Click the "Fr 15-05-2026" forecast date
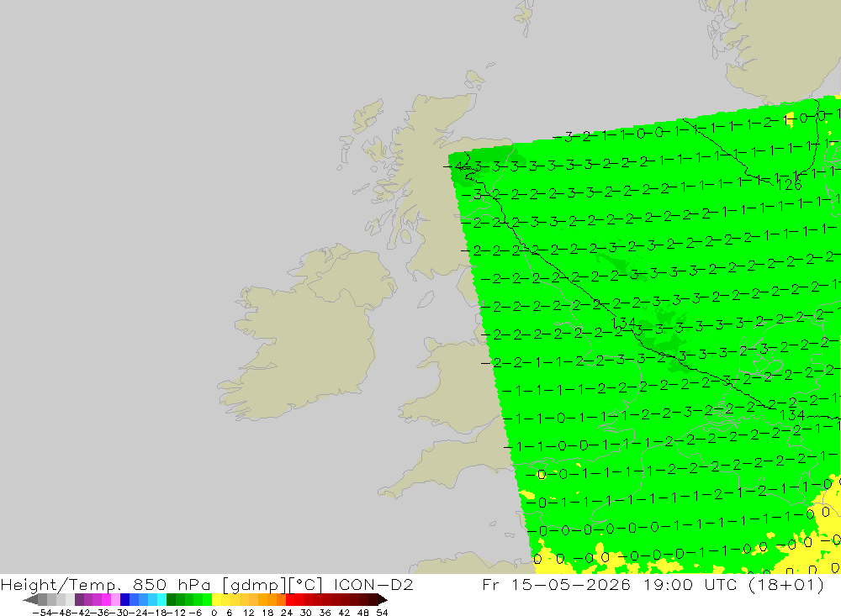This screenshot has width=841, height=616. [x=556, y=584]
